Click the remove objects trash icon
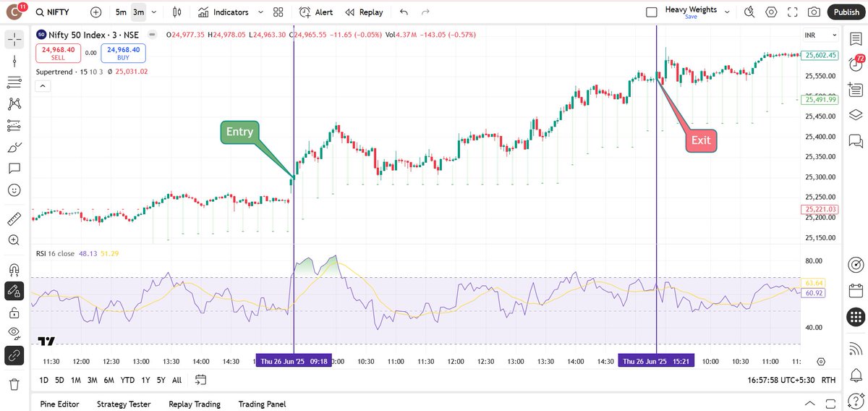The image size is (868, 411). tap(14, 384)
